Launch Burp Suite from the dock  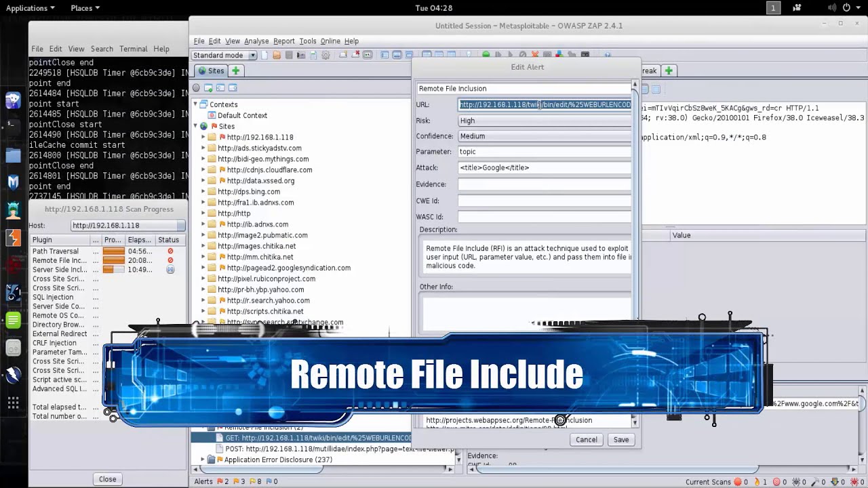(13, 238)
